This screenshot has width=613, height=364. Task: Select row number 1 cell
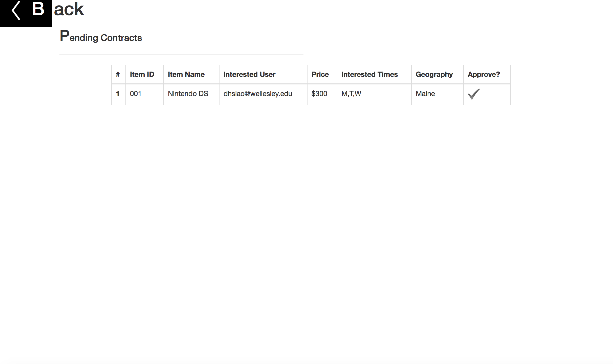[118, 94]
